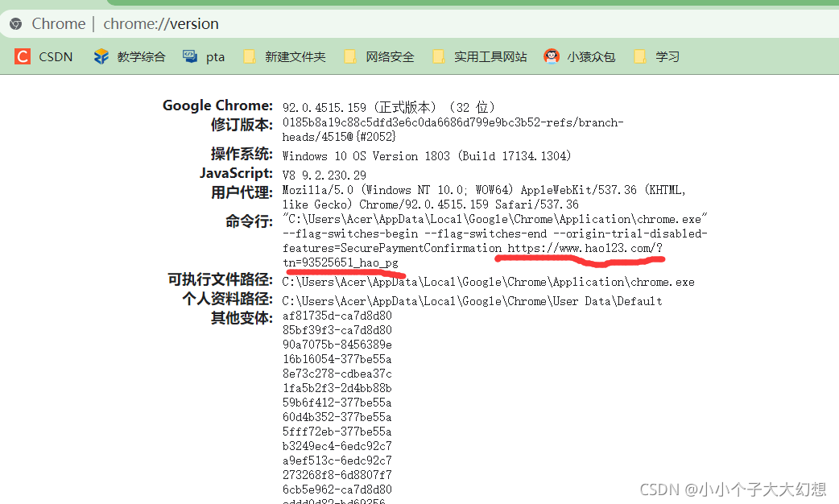
Task: Click the variation 16b16054-377be55a
Action: click(337, 359)
